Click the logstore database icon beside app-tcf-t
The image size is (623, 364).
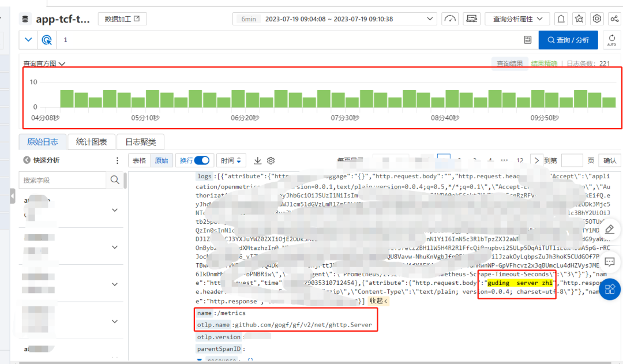(25, 19)
